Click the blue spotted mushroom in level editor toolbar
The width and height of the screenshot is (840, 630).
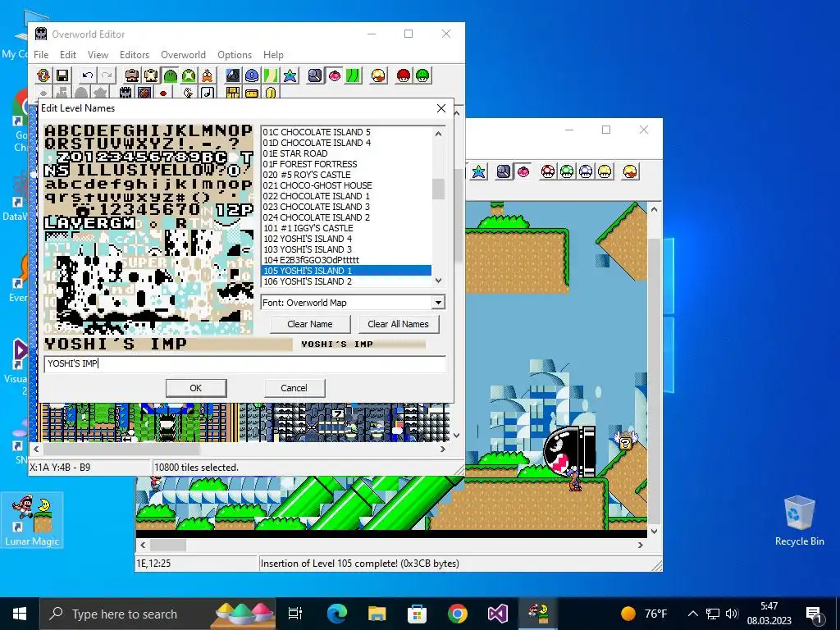[x=586, y=171]
